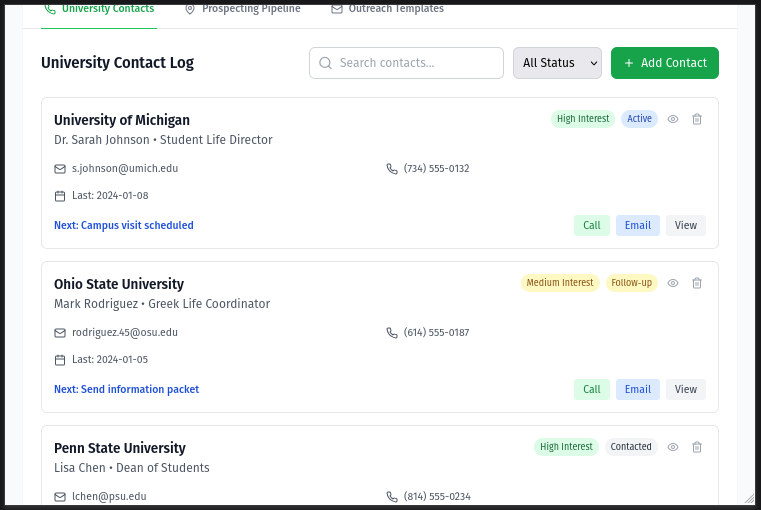Open the All Status filter dropdown
The image size is (761, 510).
tap(557, 63)
